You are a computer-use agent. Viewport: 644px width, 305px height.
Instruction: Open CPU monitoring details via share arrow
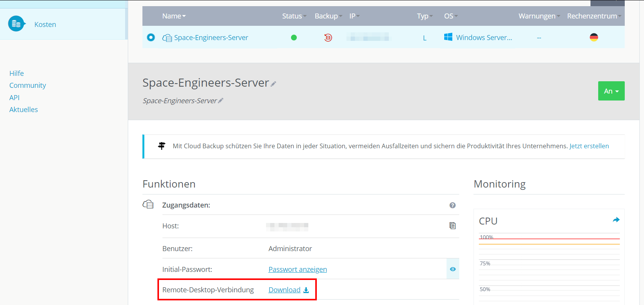[616, 220]
